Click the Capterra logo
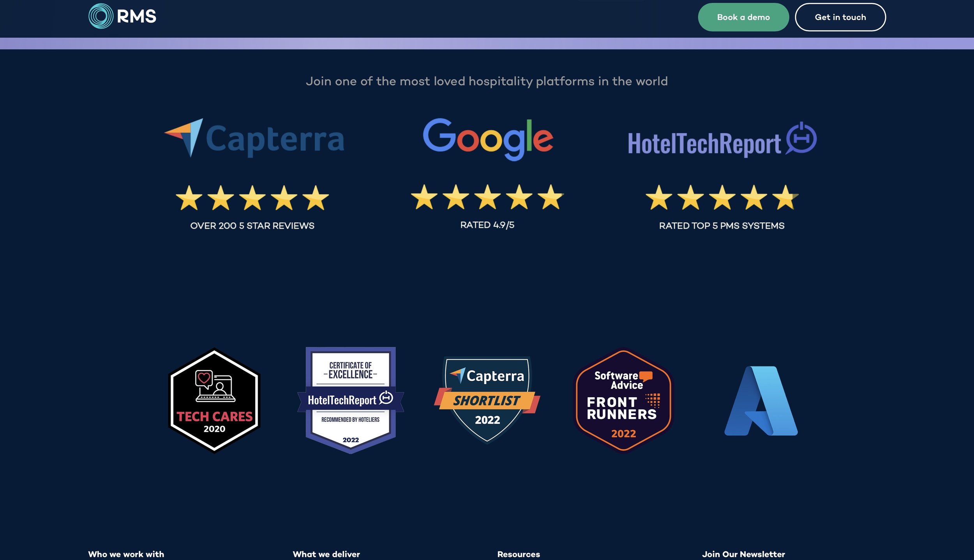The height and width of the screenshot is (560, 974). tap(254, 138)
